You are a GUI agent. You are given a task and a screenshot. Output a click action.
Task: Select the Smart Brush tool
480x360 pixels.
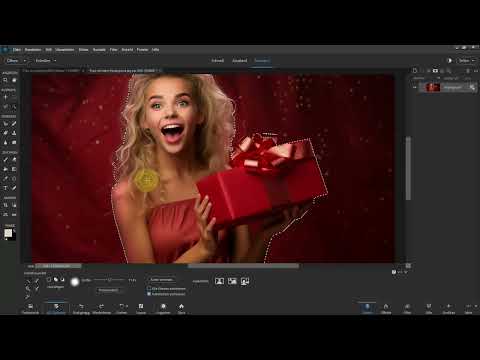point(5,133)
